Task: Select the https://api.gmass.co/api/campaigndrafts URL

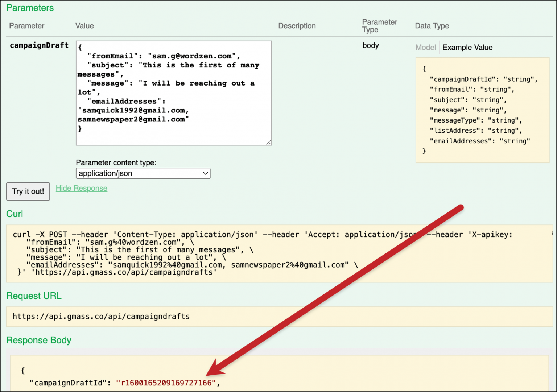Action: [101, 316]
